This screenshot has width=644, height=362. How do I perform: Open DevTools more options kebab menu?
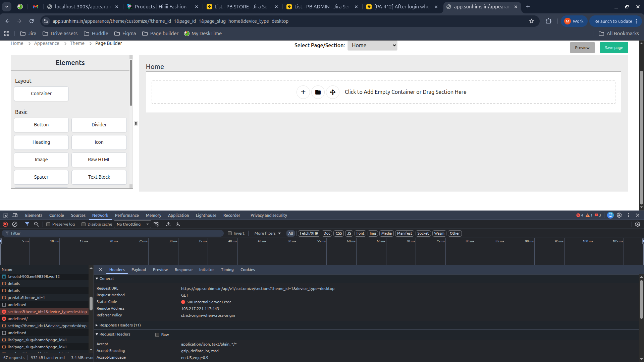point(629,215)
